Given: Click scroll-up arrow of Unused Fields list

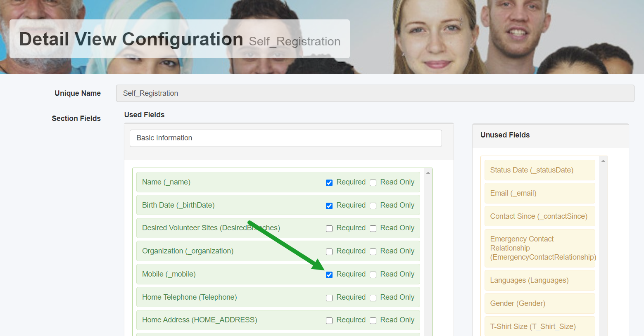Looking at the screenshot, I should 603,161.
